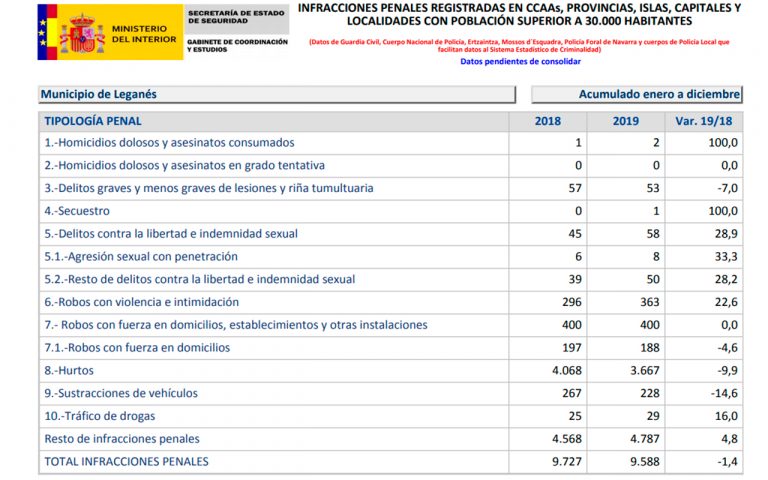Screen dimensions: 768x480
Task: Click the variation value 22,6
Action: pyautogui.click(x=726, y=302)
